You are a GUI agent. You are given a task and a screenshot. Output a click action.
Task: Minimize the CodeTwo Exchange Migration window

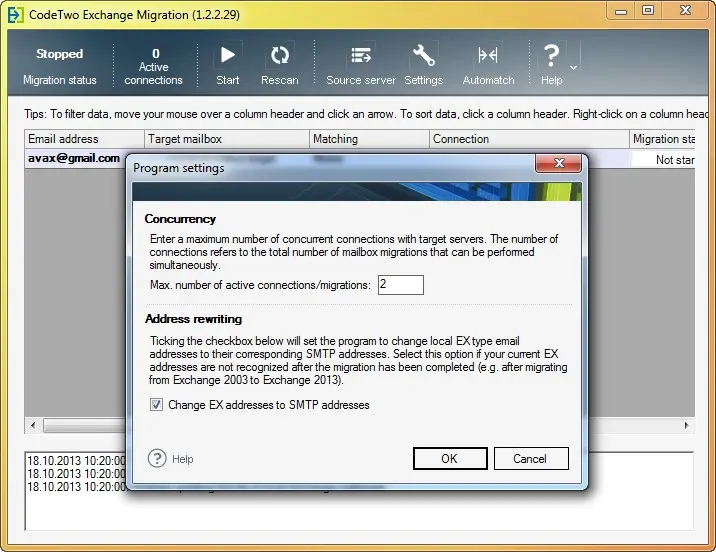621,11
